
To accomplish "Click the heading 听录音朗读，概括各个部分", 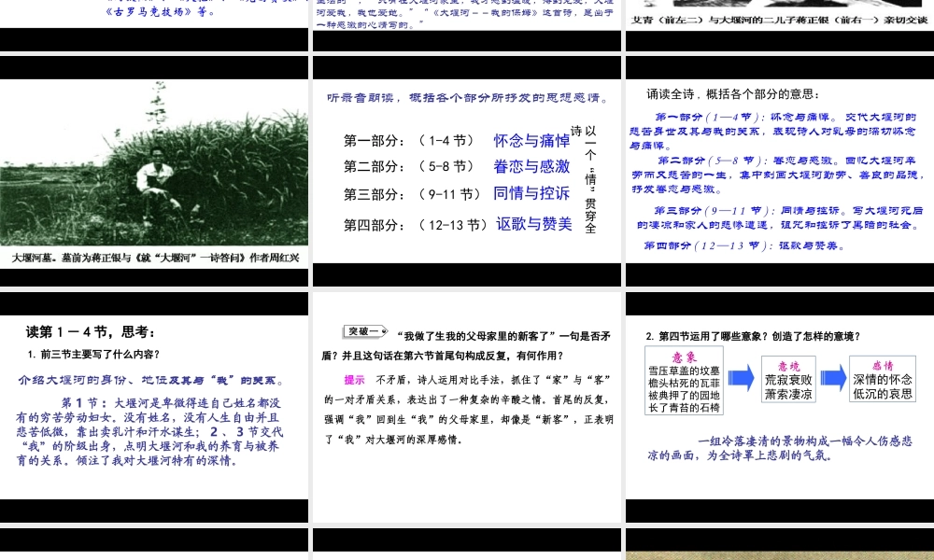I will [x=468, y=98].
